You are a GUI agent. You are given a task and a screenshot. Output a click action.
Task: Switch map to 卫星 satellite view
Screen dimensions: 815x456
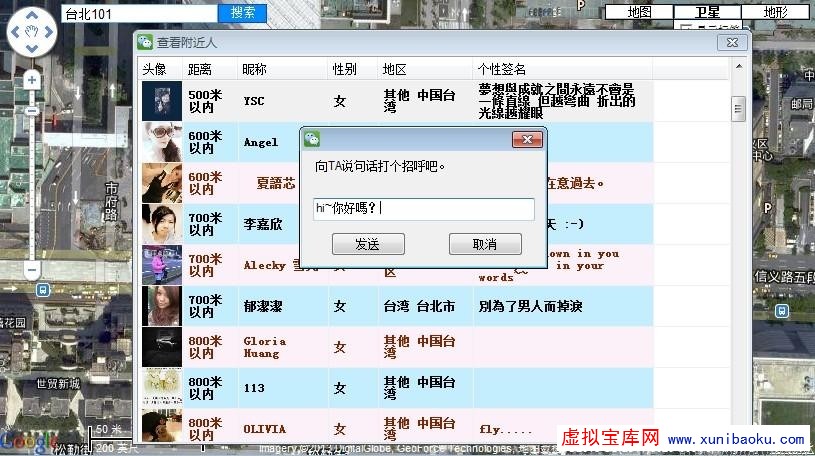click(707, 13)
